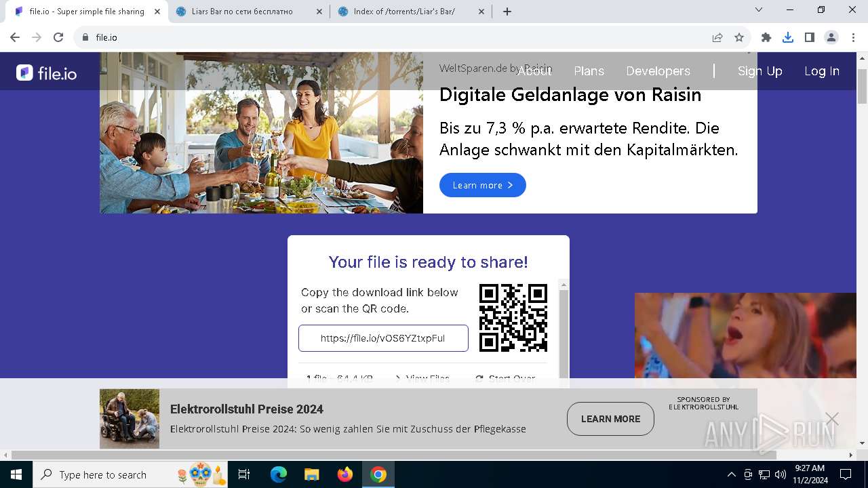
Task: Click the Chrome taskbar icon
Action: coord(378,474)
